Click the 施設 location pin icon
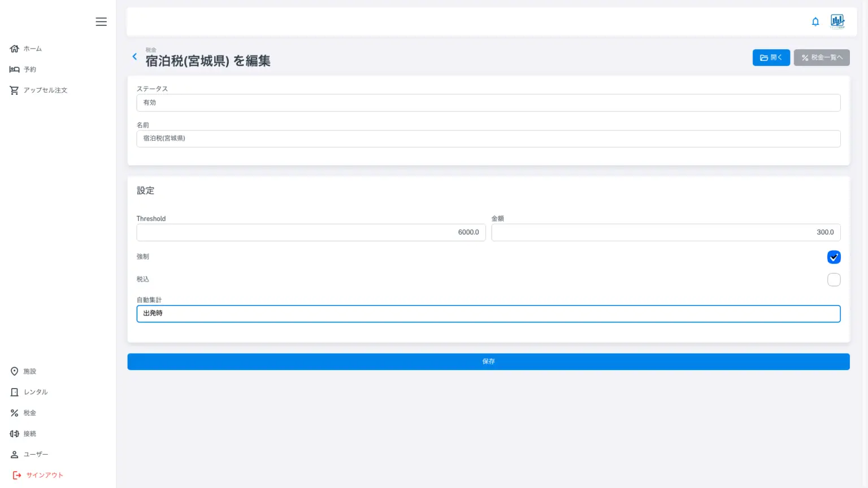The image size is (868, 488). coord(15,371)
